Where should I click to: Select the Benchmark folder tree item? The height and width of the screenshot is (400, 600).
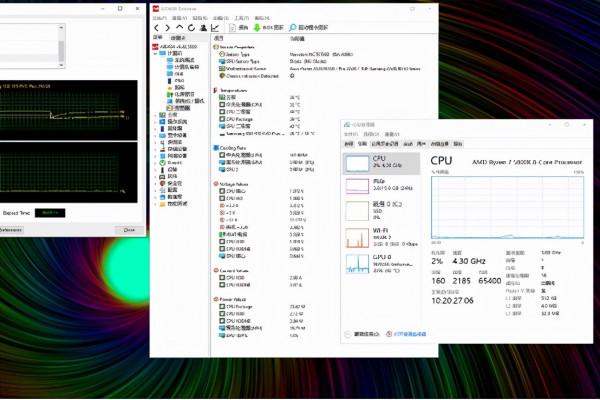pos(173,204)
